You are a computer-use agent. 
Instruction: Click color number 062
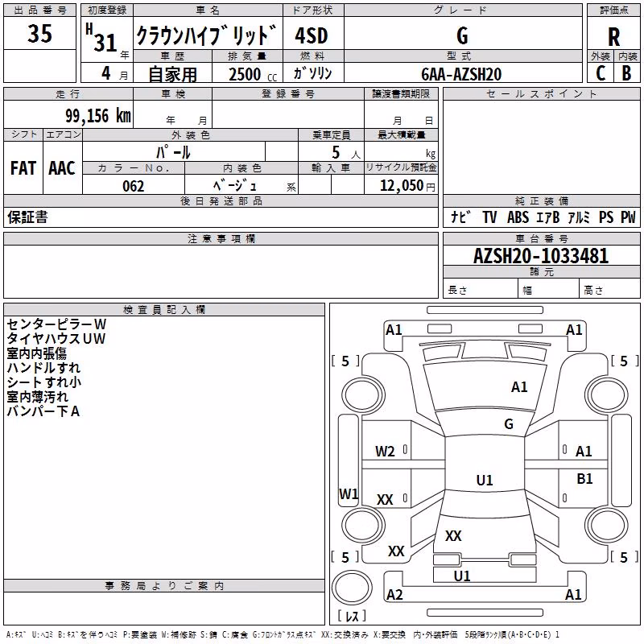click(134, 186)
